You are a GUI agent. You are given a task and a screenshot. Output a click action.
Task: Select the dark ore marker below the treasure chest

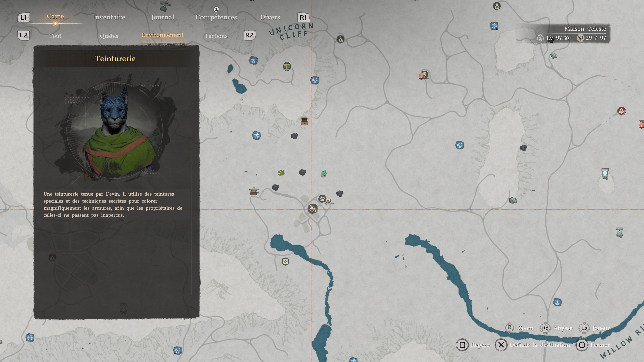click(x=294, y=136)
